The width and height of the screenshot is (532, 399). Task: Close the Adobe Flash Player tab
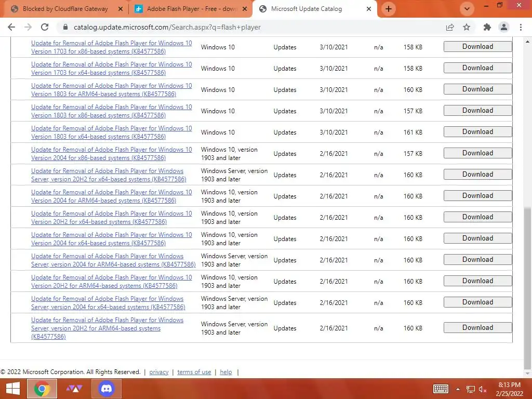pyautogui.click(x=245, y=9)
